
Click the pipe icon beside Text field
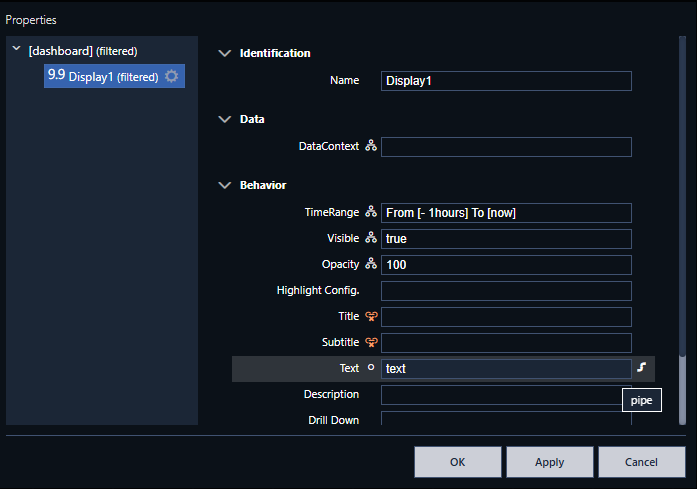click(x=642, y=368)
